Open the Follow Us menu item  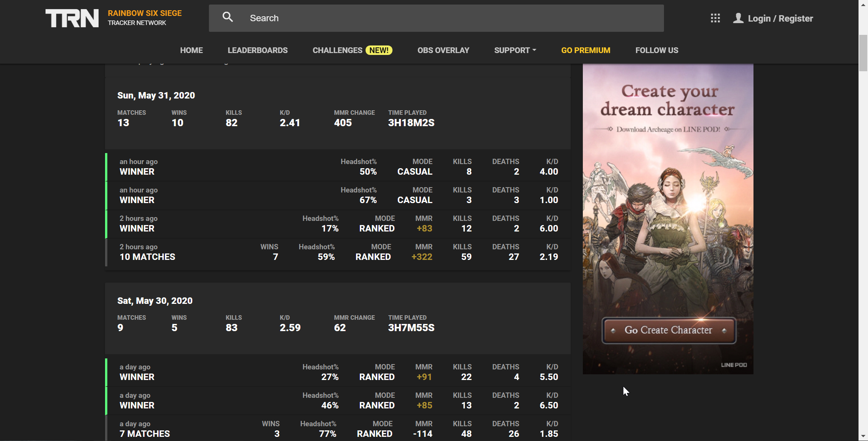coord(656,50)
